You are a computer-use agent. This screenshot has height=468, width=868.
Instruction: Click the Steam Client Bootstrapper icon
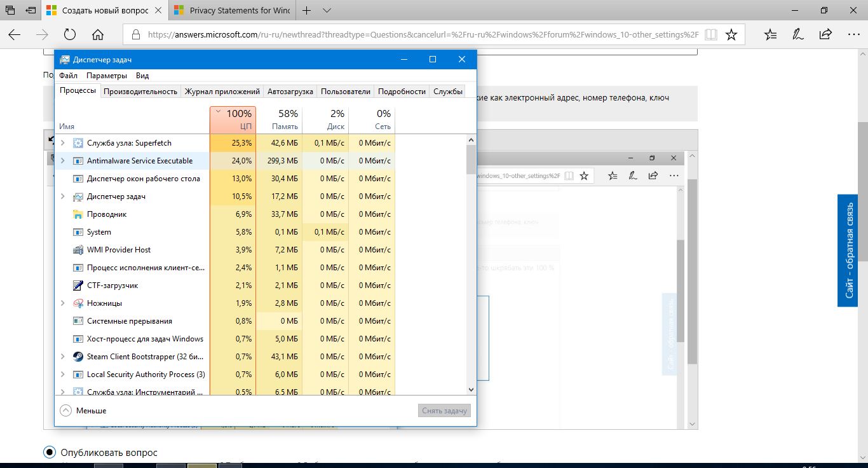[x=78, y=357]
